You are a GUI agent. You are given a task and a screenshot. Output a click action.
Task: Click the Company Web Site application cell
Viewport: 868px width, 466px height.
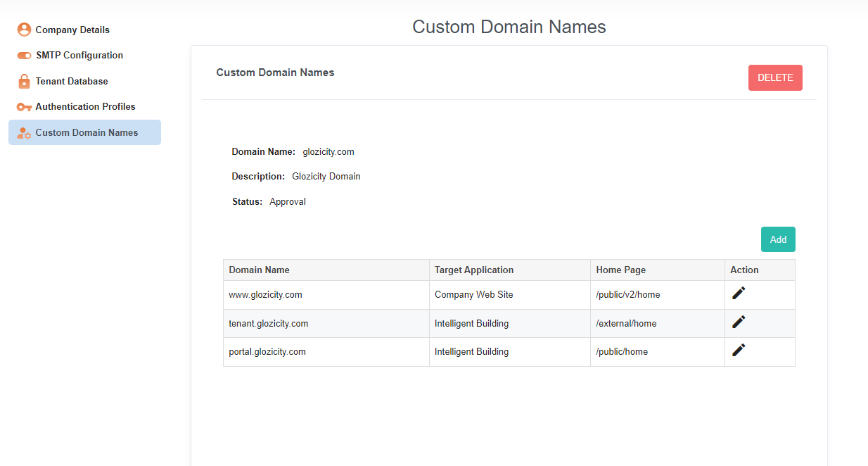point(473,295)
